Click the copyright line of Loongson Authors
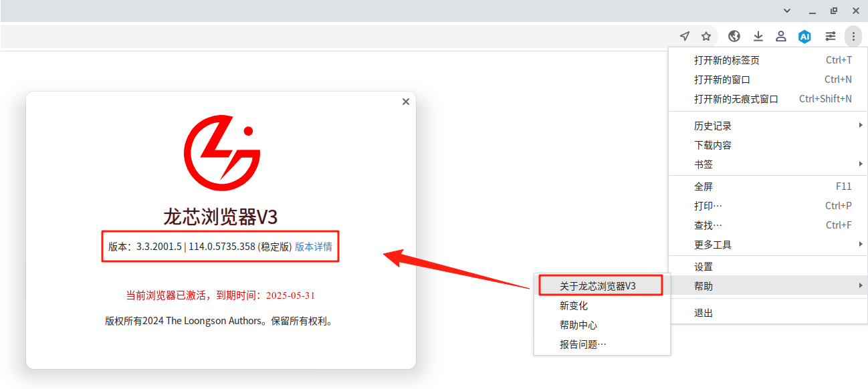Screen dimensions: 868x389 point(219,321)
